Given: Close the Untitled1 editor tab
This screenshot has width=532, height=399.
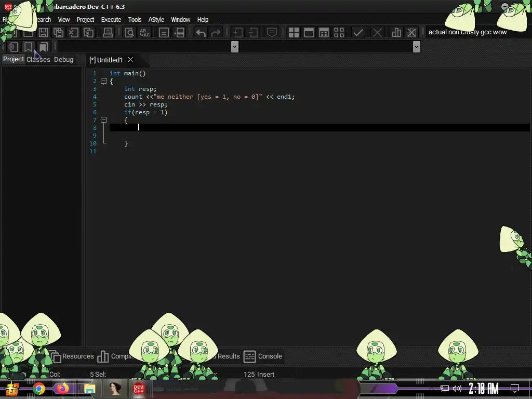Looking at the screenshot, I should click(130, 60).
